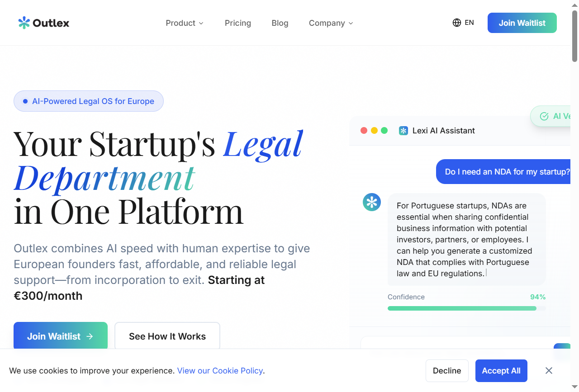This screenshot has width=579, height=392.
Task: Click the red window dot in chat
Action: [364, 131]
